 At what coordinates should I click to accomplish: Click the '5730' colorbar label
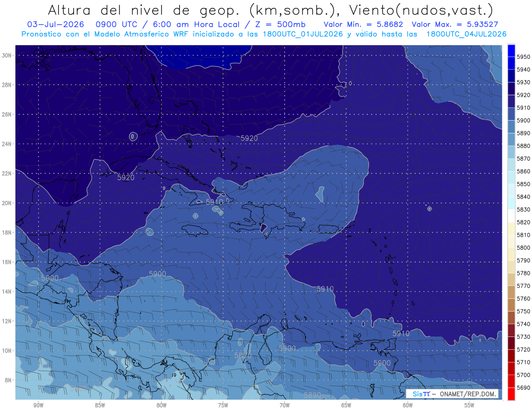tap(523, 337)
